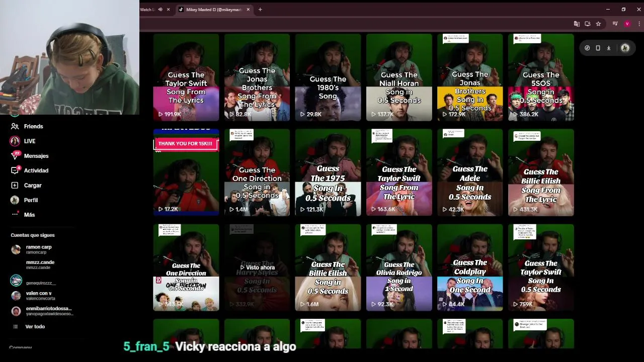Image resolution: width=644 pixels, height=362 pixels.
Task: Open the Perfil avatar icon
Action: point(15,200)
